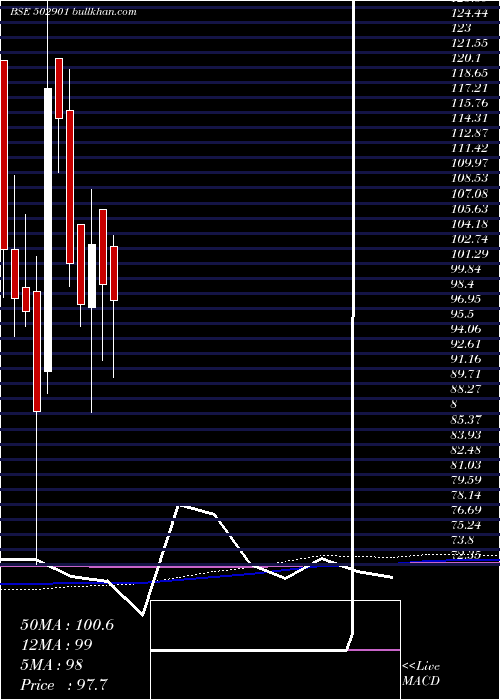Screen dimensions: 500x700
Task: Click the 98.4 price axis label
Action: [x=462, y=284]
